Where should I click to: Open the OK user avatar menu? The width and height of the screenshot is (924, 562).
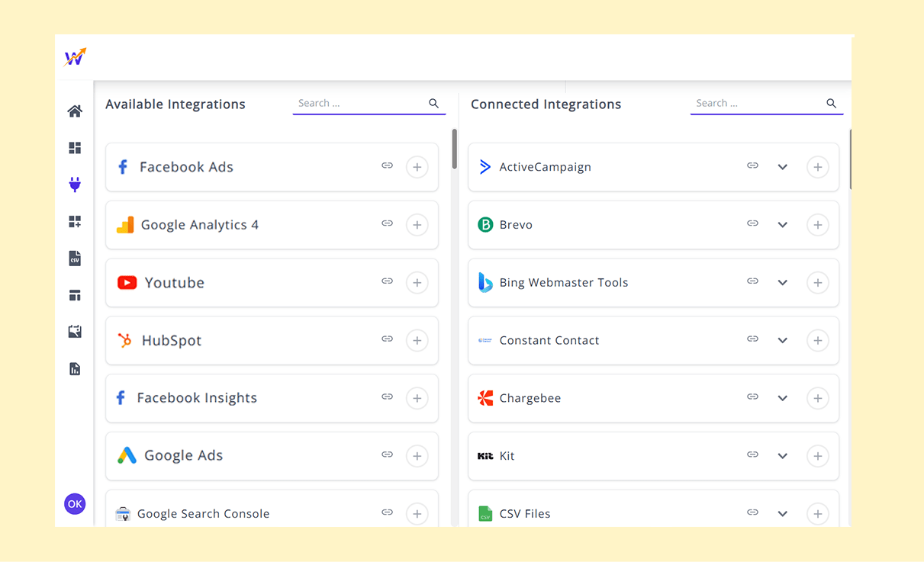[x=75, y=504]
